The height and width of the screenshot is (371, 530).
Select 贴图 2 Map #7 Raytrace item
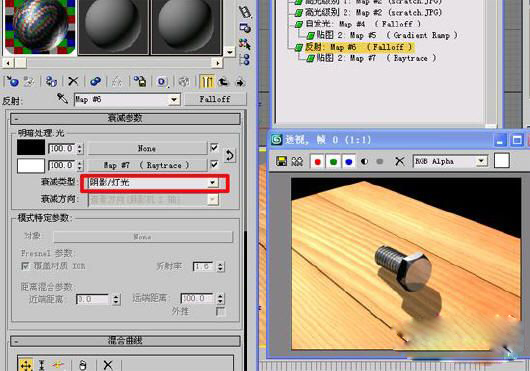coord(376,58)
